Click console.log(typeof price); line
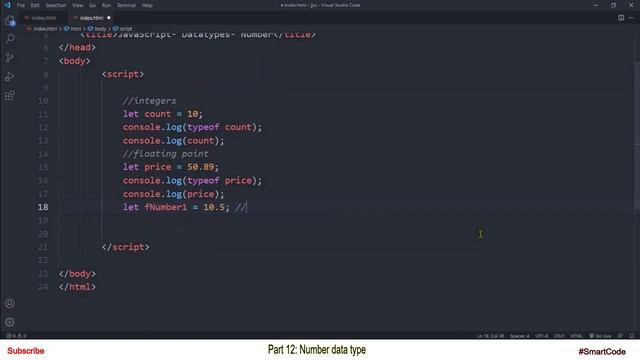640x360 pixels. pyautogui.click(x=192, y=180)
